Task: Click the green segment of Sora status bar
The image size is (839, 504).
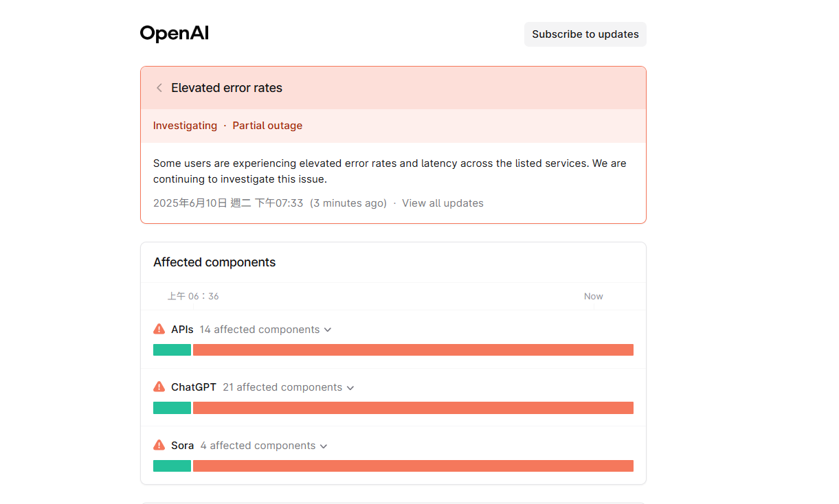Action: point(172,466)
